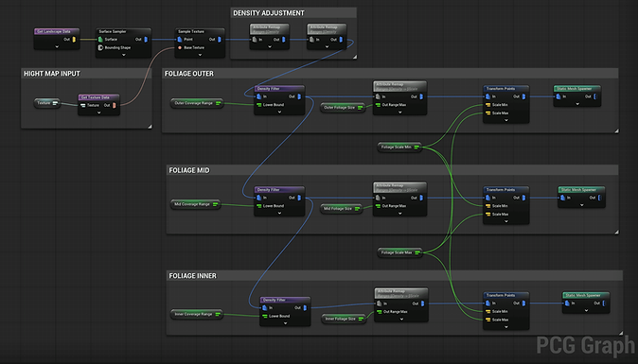Select the Inner Foliage Size parameter node
This screenshot has height=364, width=638.
pos(344,319)
